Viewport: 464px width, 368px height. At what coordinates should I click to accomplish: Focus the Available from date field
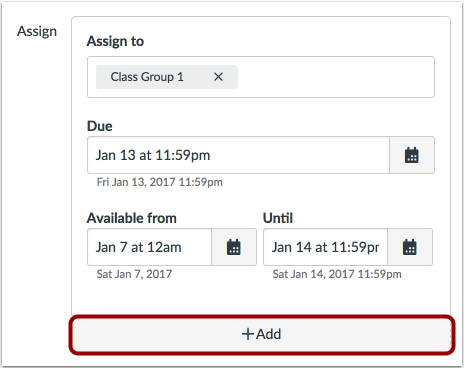point(149,247)
